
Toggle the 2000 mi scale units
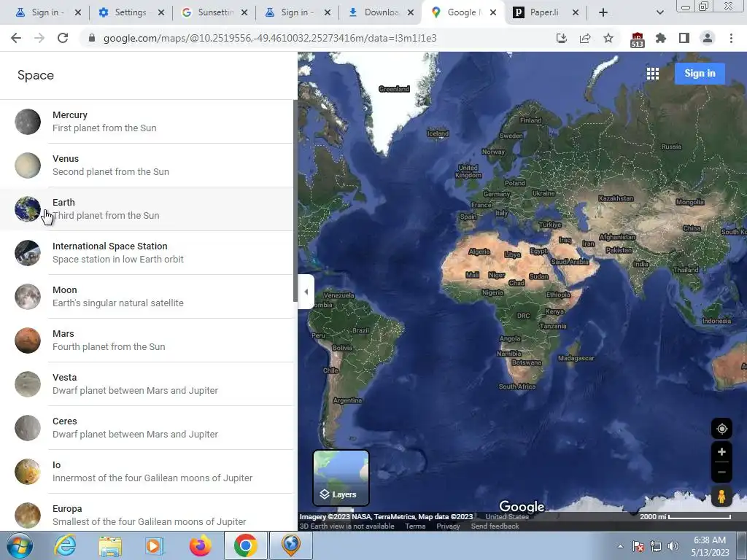[x=685, y=517]
